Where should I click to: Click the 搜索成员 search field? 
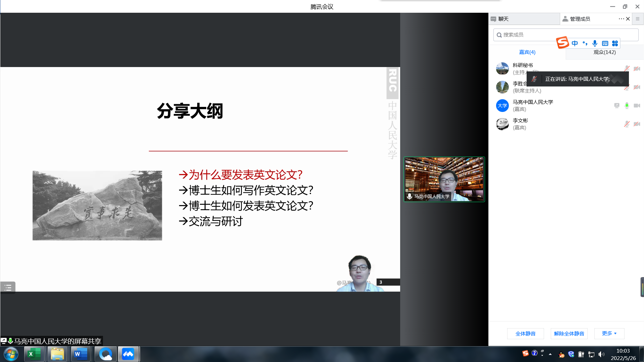[566, 35]
